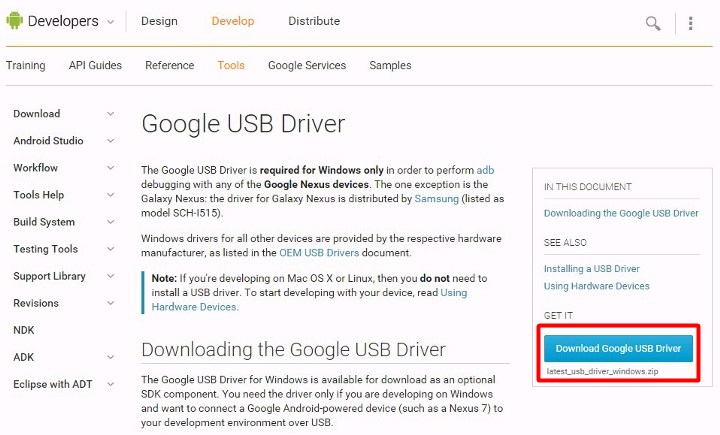Open the API Guides section
Screen dimensions: 720x435
pos(95,65)
